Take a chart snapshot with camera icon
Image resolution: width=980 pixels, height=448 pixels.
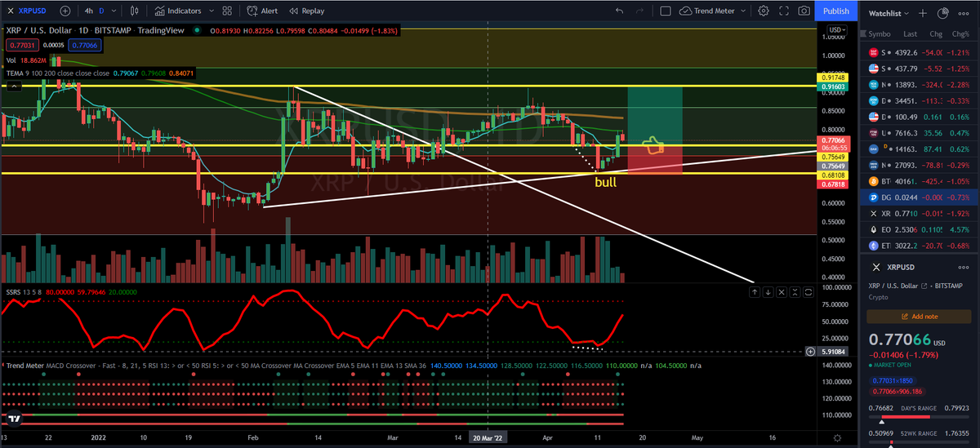(805, 11)
